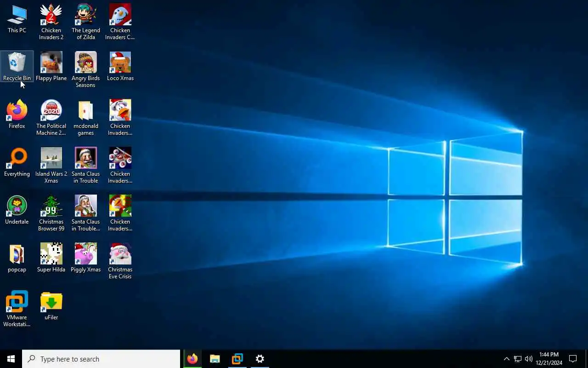The image size is (588, 368).
Task: Launch Chicken Invaders 2 shortcut
Action: [x=51, y=22]
